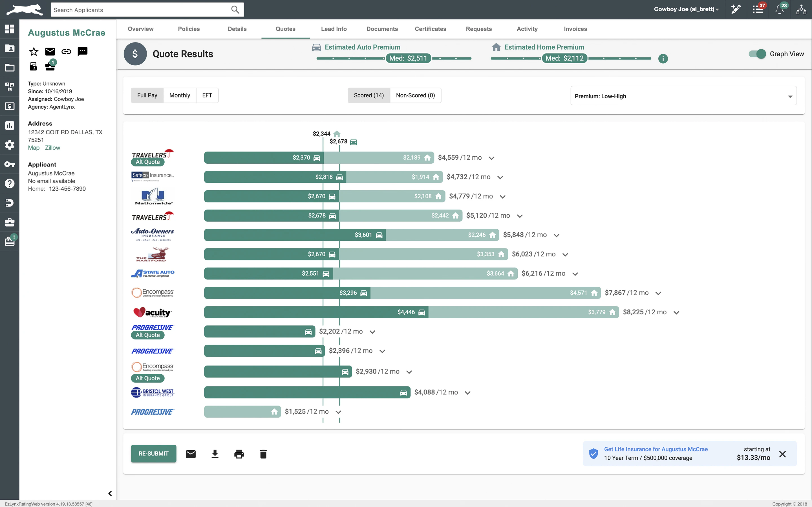
Task: Open the print icon at the bottom
Action: [x=239, y=454]
